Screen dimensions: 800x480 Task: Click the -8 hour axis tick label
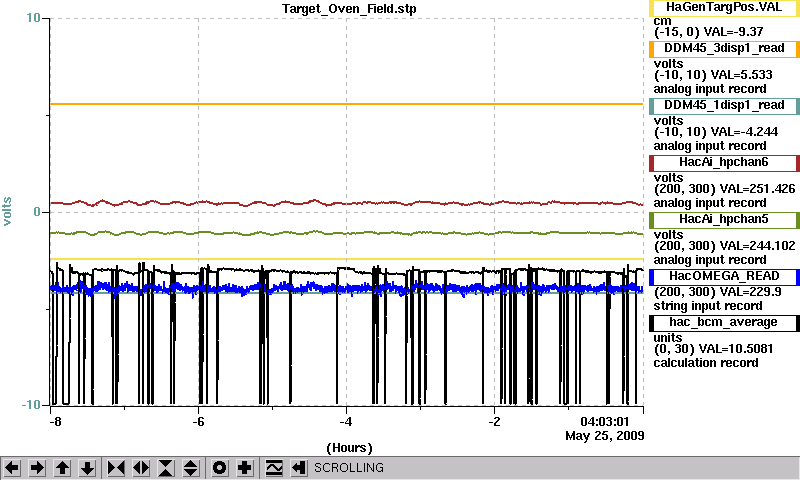point(56,421)
